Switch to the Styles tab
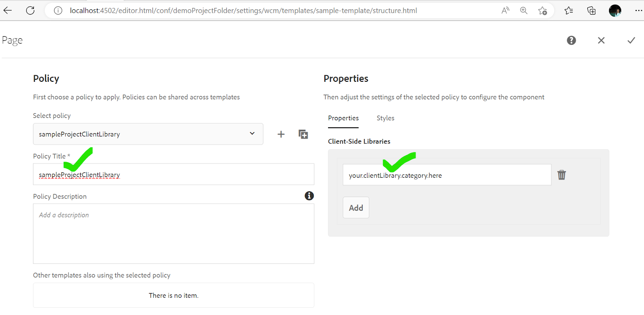644x315 pixels. tap(385, 118)
